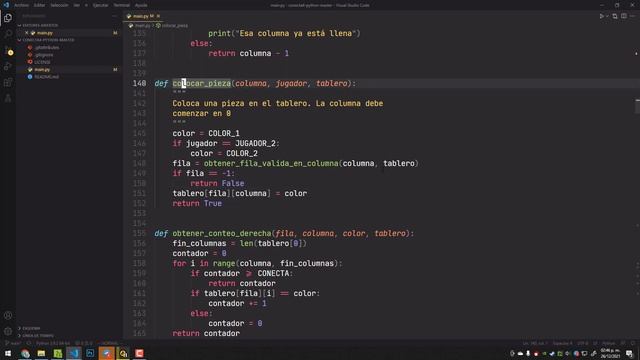Viewport: 640px width, 360px height.
Task: Open the Run and Debug view
Action: click(8, 67)
